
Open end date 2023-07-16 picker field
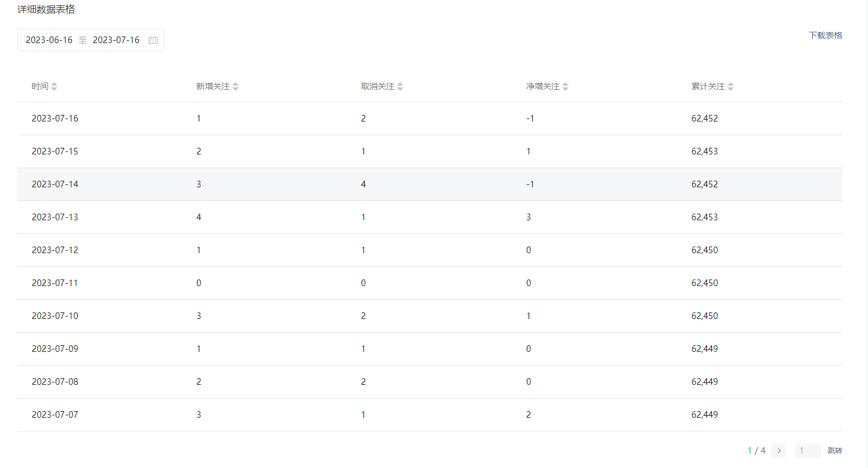point(116,40)
